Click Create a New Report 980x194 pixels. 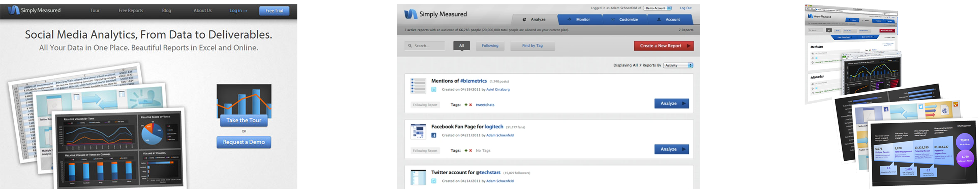pos(664,46)
